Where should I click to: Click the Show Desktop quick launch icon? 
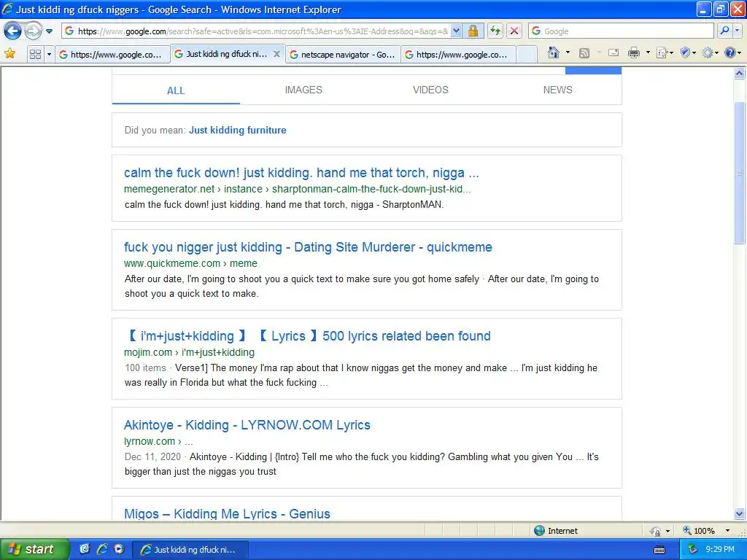[85, 549]
